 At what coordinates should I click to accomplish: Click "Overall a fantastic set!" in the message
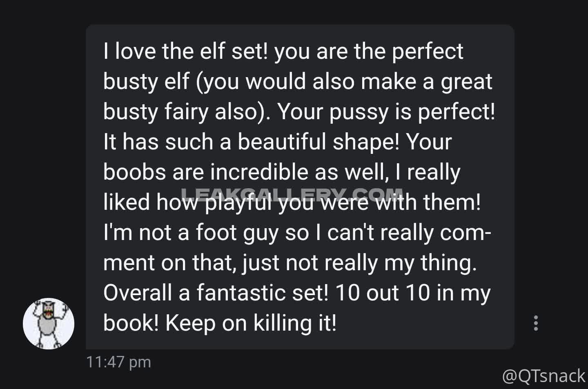click(x=216, y=293)
